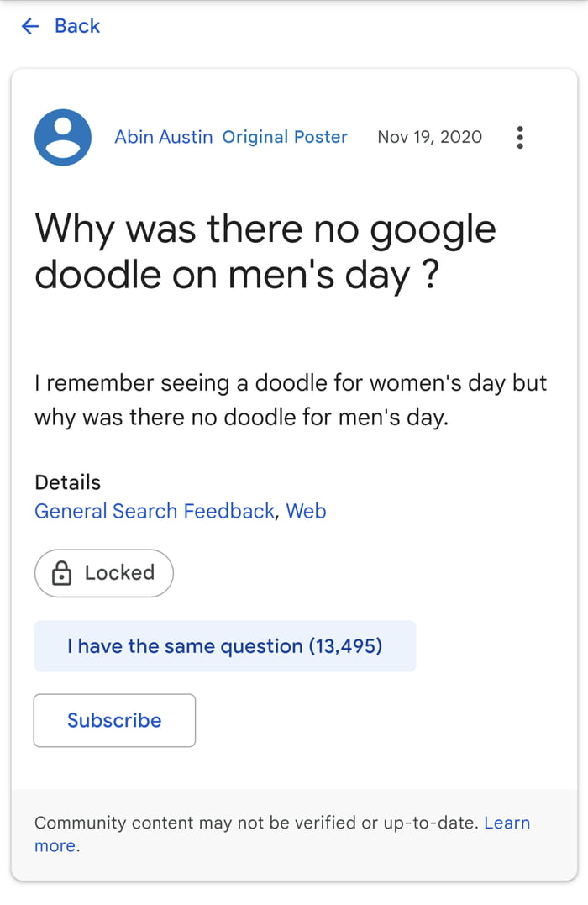This screenshot has width=588, height=905.
Task: Click the Subscribe button
Action: coord(114,720)
